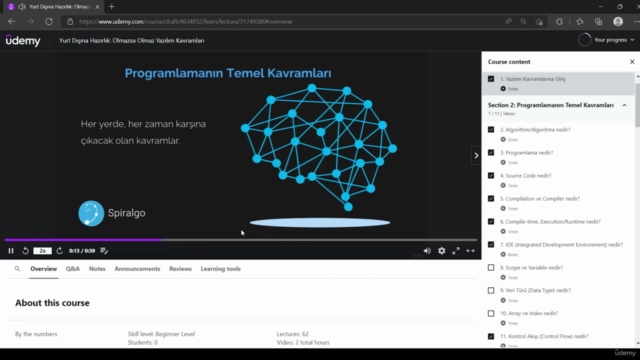Image resolution: width=640 pixels, height=360 pixels.
Task: Search course content magnifier icon
Action: coord(17,269)
